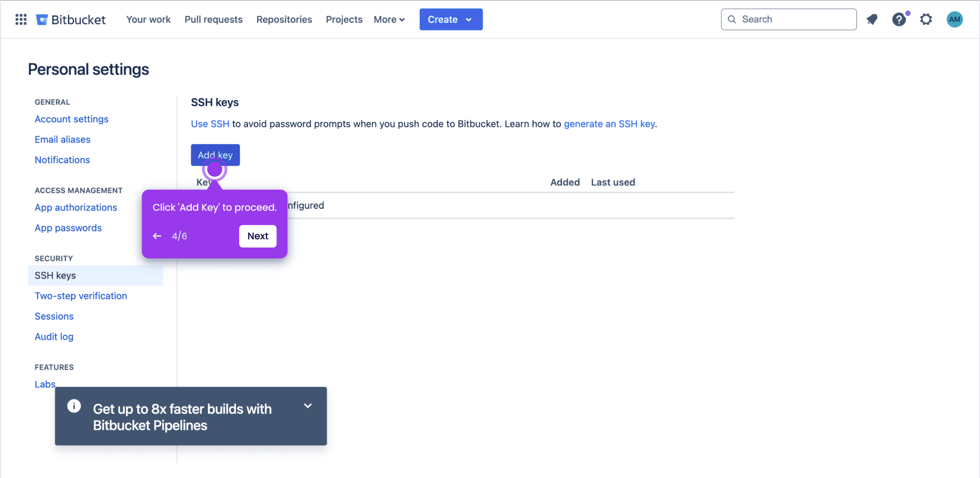Open Two-step verification settings

[x=81, y=296]
